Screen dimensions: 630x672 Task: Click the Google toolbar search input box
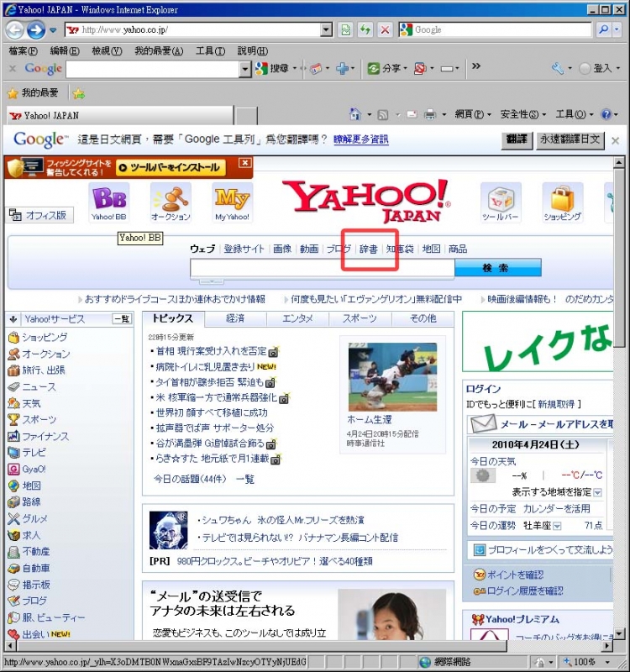click(153, 69)
